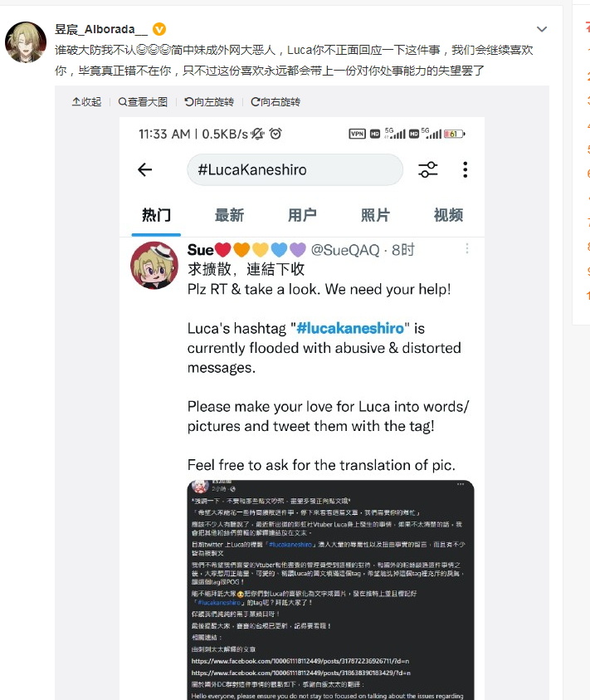Open the tweet's three-dot menu beside @SueQAQ
The image size is (590, 700).
click(x=467, y=248)
